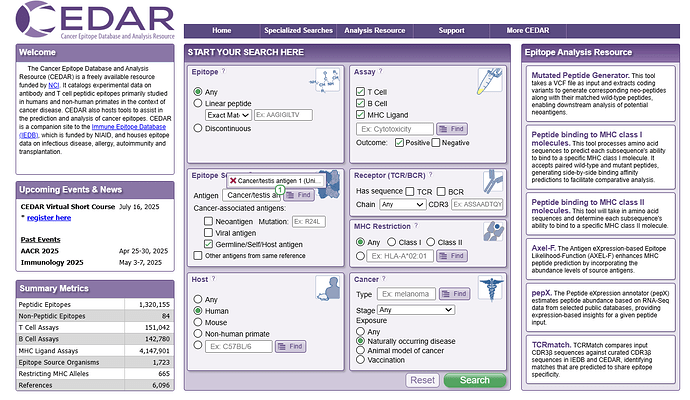Uncheck the B Cell assay checkbox
Viewport: 690px width, 400px height.
(360, 103)
